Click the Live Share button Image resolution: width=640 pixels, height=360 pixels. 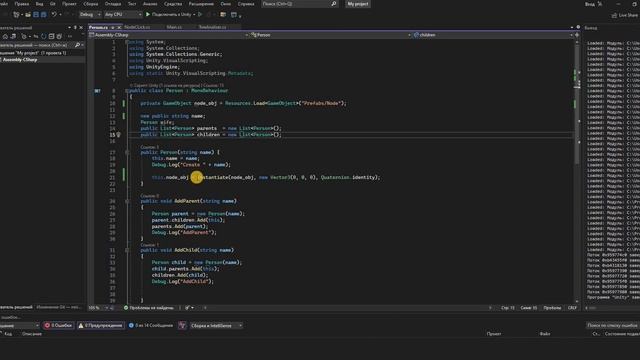coord(625,15)
